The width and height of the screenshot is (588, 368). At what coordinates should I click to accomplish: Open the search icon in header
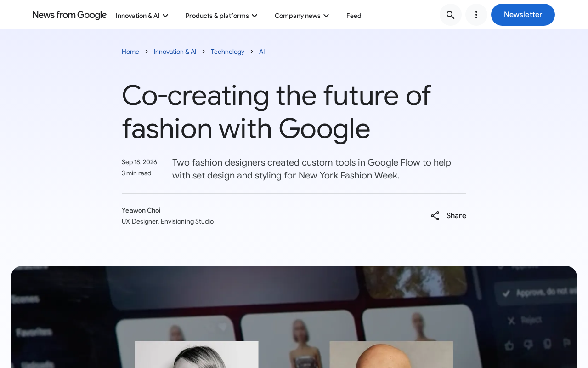tap(451, 15)
